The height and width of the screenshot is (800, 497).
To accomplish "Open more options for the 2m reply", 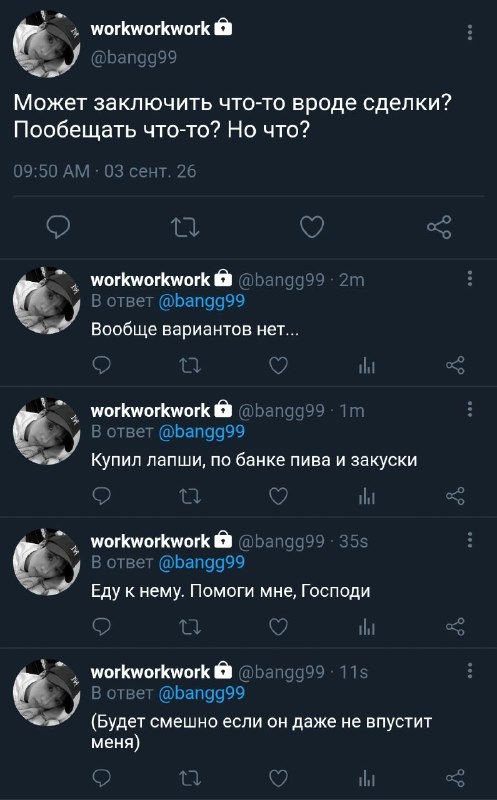I will point(469,278).
